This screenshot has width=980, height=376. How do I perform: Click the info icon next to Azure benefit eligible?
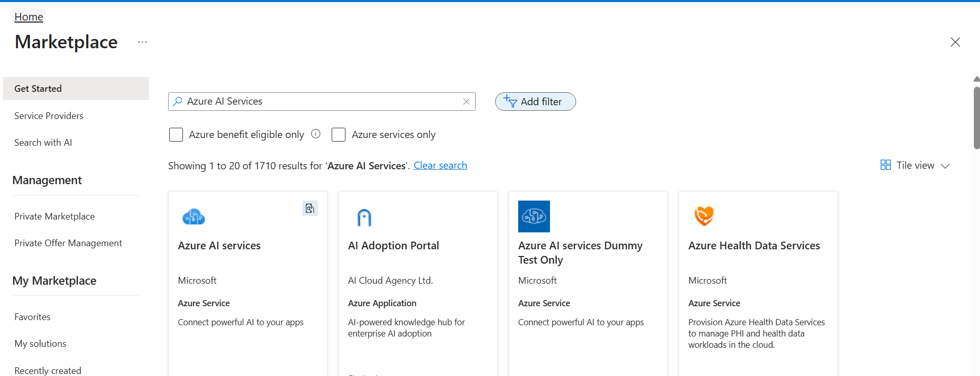coord(316,134)
